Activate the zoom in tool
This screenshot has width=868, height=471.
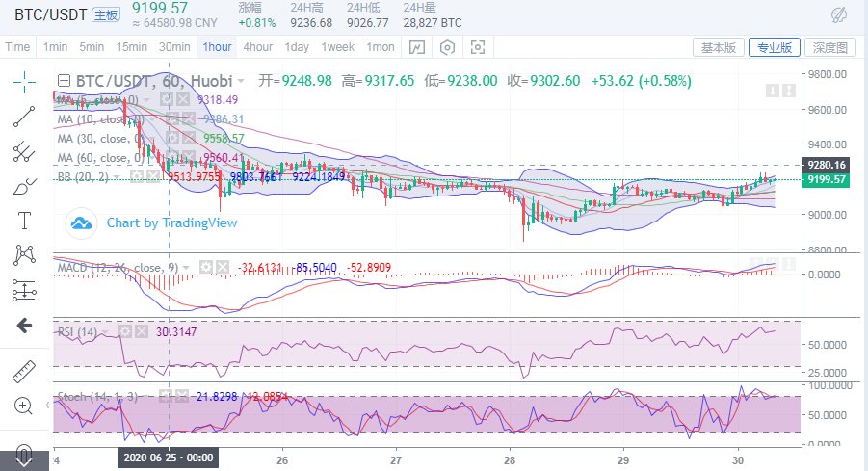[x=24, y=406]
